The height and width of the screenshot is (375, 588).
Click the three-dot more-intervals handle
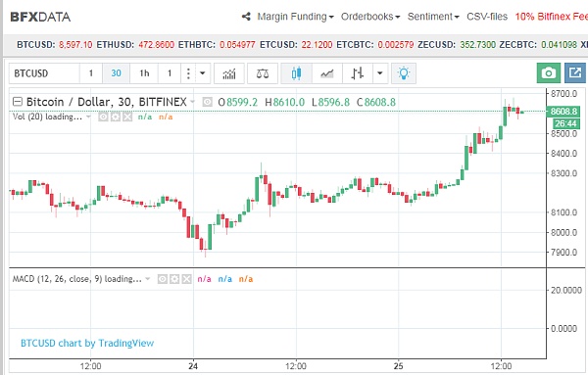click(188, 73)
